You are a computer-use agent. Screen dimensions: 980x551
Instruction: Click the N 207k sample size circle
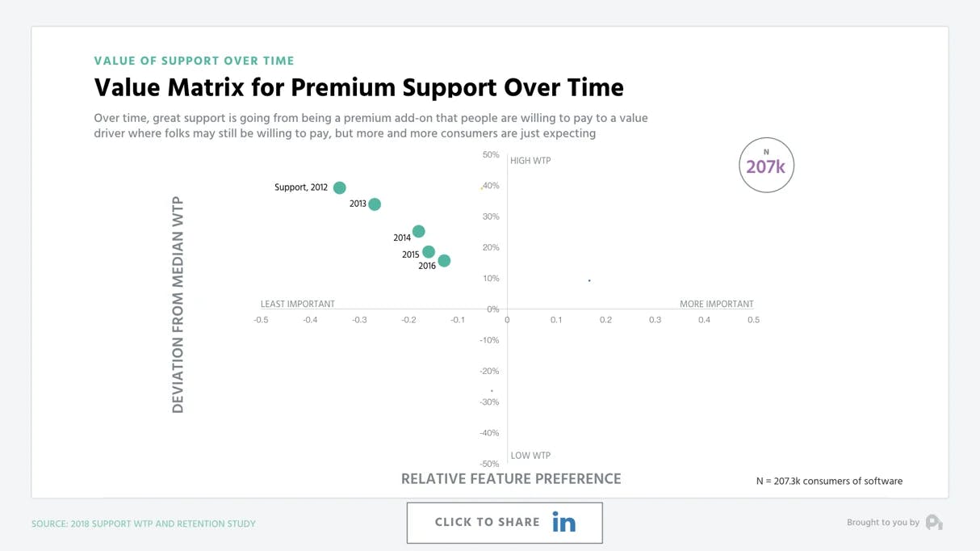(766, 166)
